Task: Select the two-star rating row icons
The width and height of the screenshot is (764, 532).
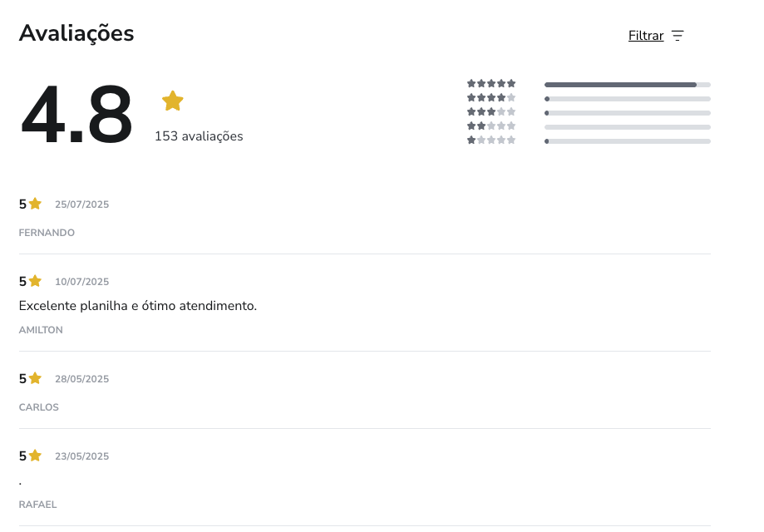Action: tap(491, 126)
